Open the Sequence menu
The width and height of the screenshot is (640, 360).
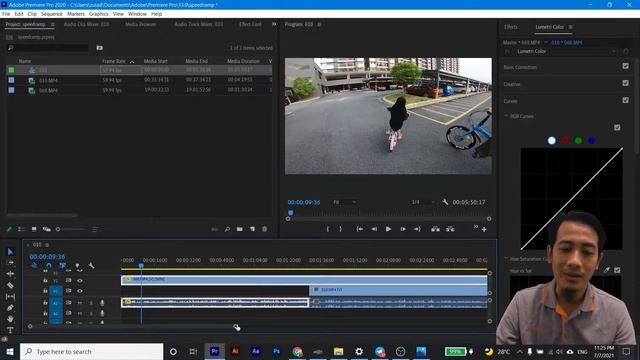click(52, 14)
